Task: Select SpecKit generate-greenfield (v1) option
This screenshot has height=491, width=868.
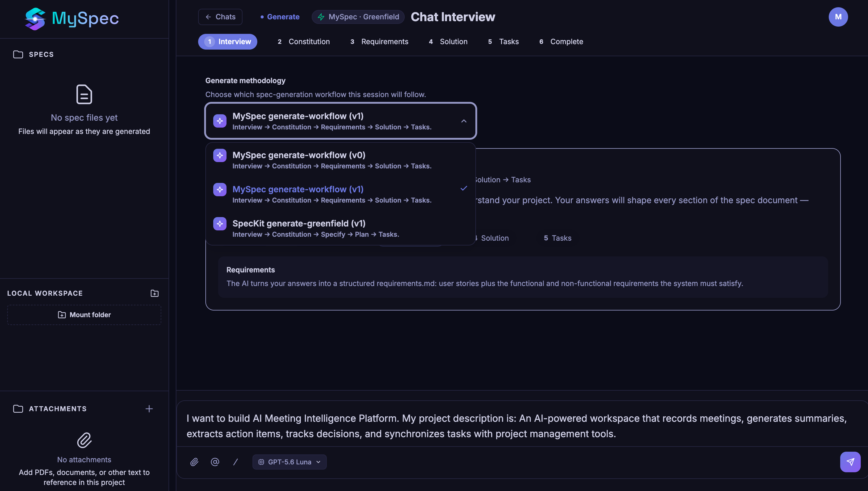Action: coord(340,228)
